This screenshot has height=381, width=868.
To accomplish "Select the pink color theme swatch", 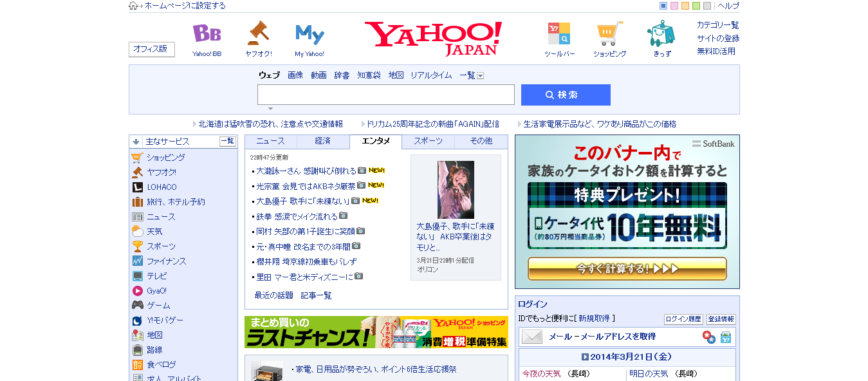I will point(674,6).
